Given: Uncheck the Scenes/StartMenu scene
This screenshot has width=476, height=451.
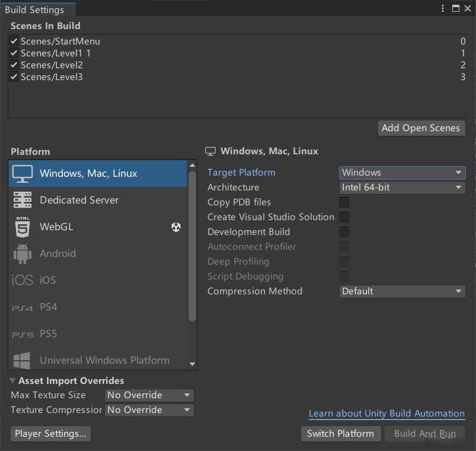Looking at the screenshot, I should click(14, 41).
